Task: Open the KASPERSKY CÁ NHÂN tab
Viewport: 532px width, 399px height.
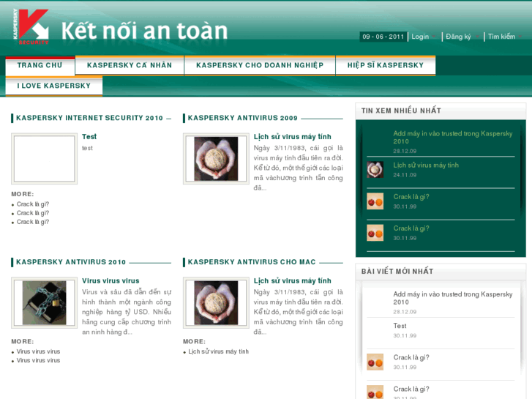Action: tap(130, 65)
